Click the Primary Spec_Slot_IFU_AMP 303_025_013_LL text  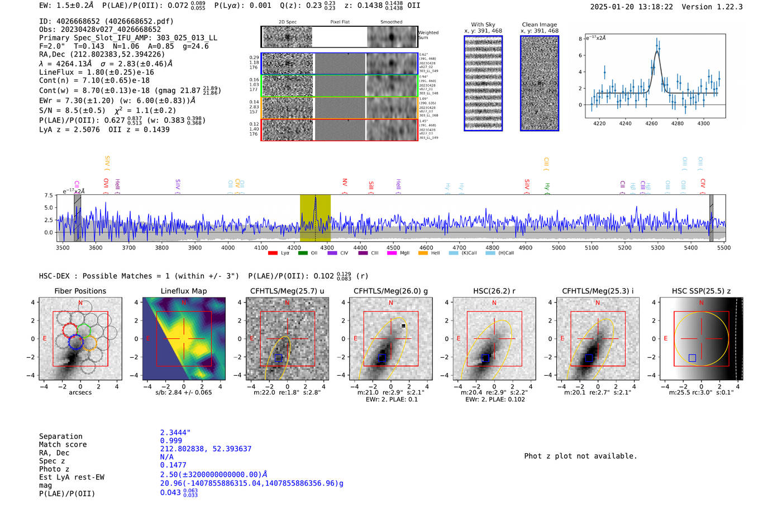click(128, 38)
